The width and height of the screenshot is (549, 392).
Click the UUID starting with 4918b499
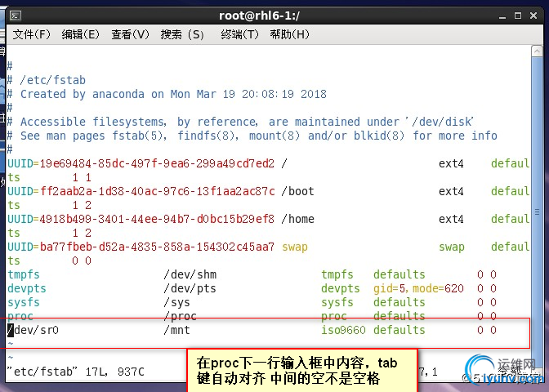157,219
